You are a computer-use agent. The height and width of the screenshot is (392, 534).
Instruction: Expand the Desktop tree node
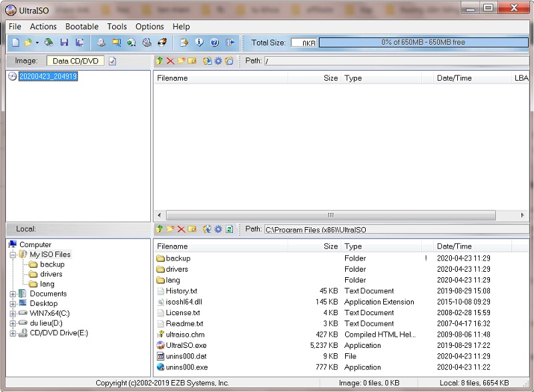[x=13, y=304]
